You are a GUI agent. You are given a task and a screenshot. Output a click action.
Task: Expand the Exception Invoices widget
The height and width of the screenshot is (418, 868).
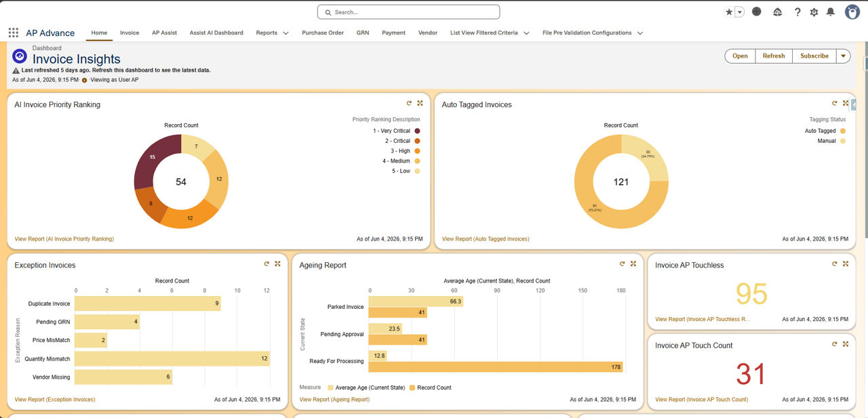277,264
